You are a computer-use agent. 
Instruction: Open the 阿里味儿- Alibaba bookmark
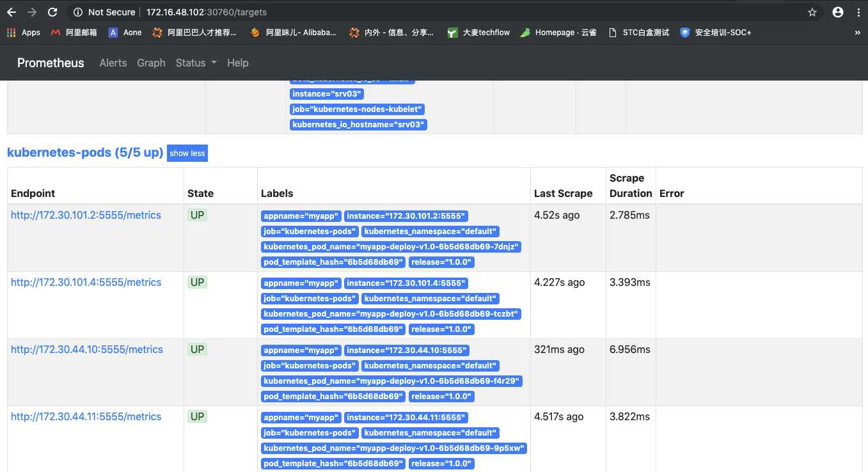(294, 32)
